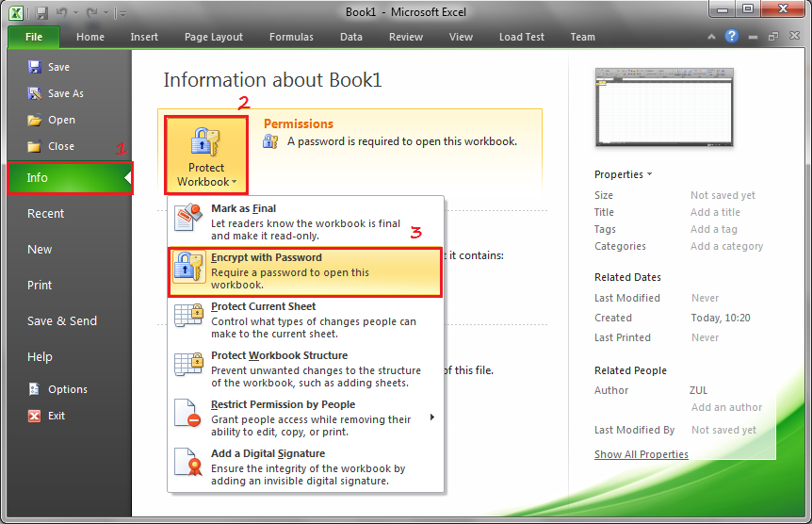Open the File tab
Image resolution: width=812 pixels, height=524 pixels.
tap(34, 37)
